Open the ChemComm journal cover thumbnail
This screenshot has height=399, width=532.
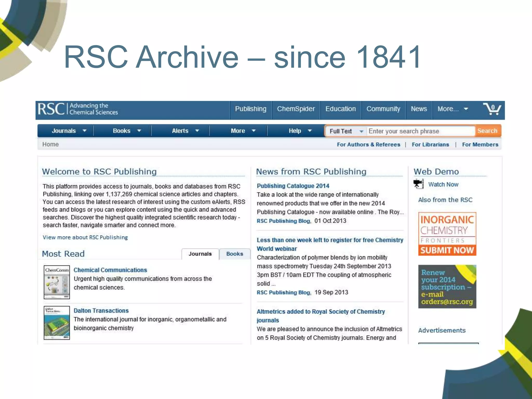click(x=57, y=282)
